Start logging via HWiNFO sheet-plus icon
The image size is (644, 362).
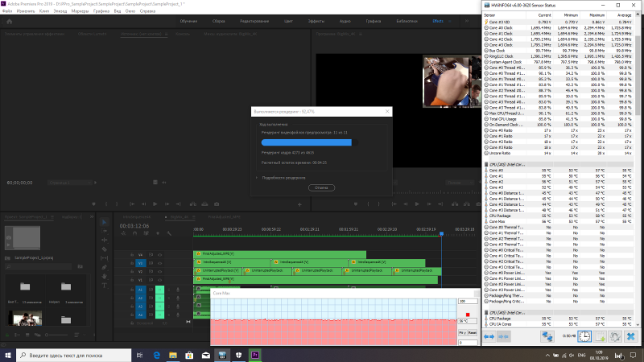(x=600, y=336)
